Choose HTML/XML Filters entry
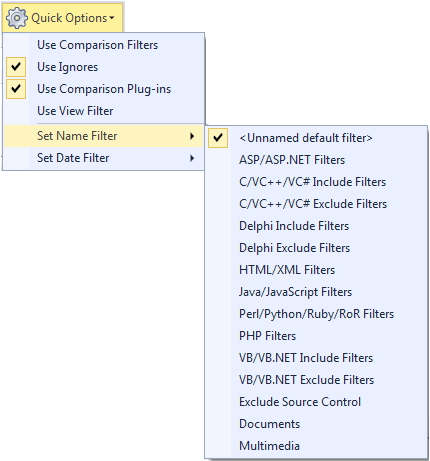 [316, 270]
